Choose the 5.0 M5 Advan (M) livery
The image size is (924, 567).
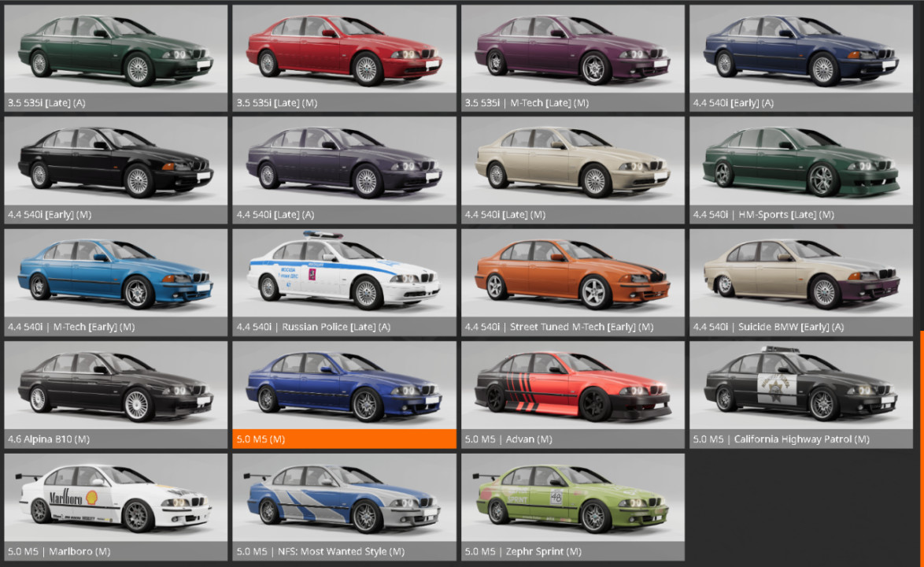pyautogui.click(x=573, y=395)
